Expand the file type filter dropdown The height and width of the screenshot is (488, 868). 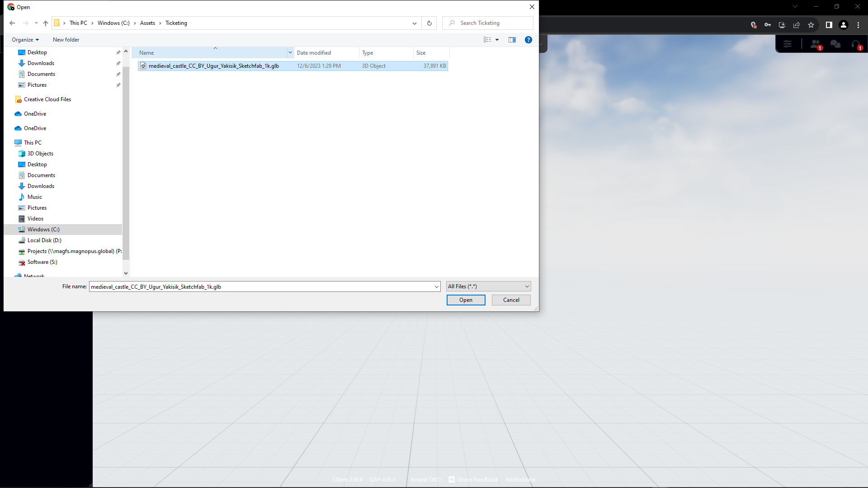tap(488, 286)
